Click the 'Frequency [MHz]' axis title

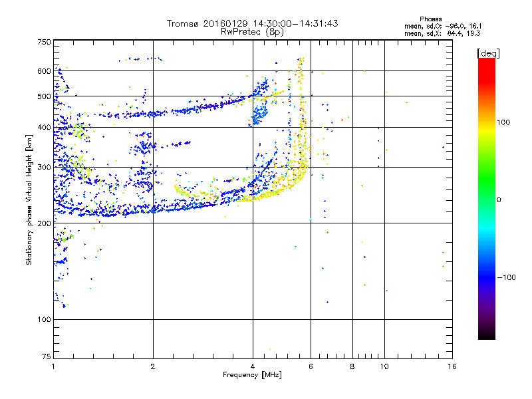point(252,375)
